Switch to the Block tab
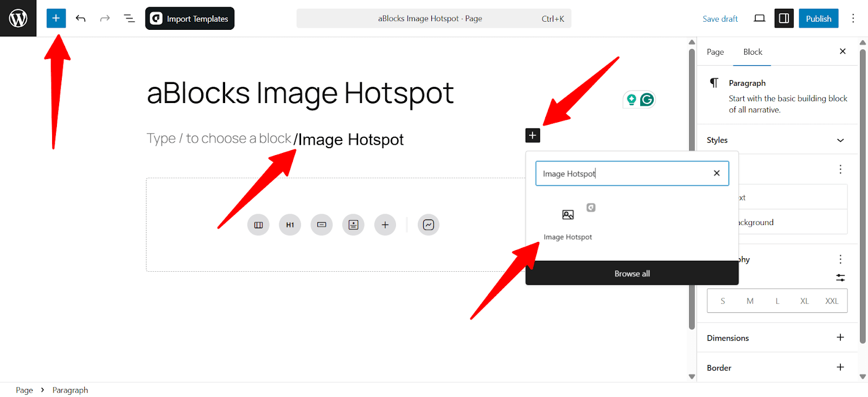868x397 pixels. coord(752,52)
